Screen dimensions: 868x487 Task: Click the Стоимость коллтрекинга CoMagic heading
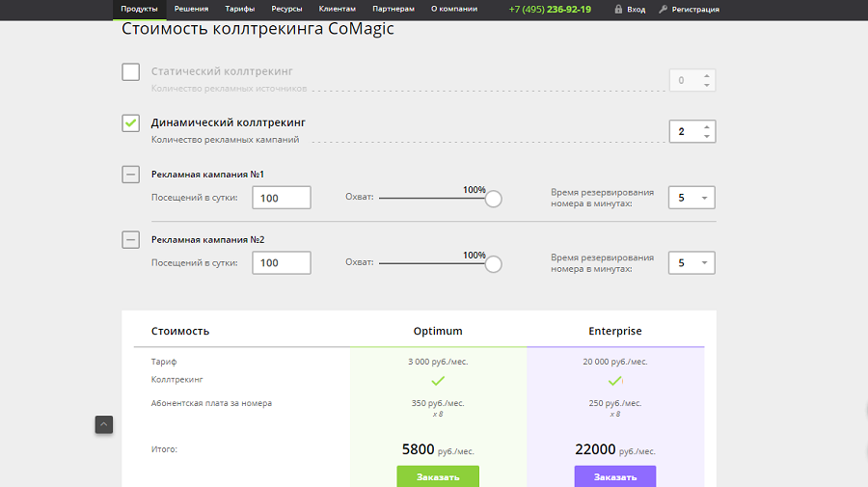pos(258,28)
